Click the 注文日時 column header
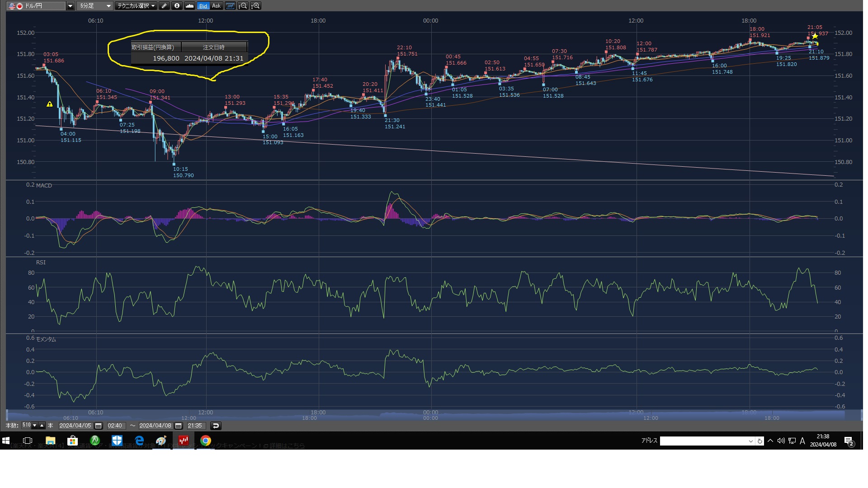868x488 pixels. click(x=213, y=47)
